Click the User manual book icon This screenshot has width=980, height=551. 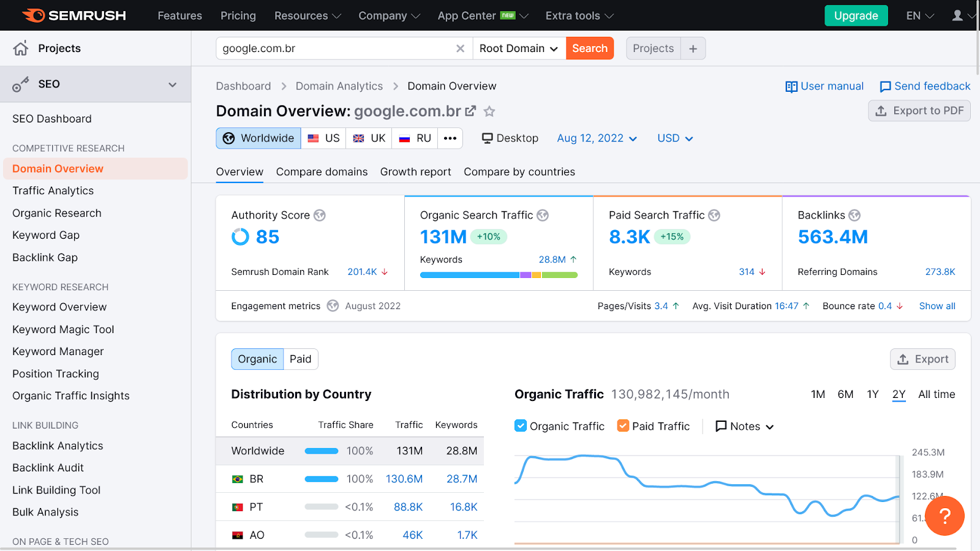[x=791, y=87]
